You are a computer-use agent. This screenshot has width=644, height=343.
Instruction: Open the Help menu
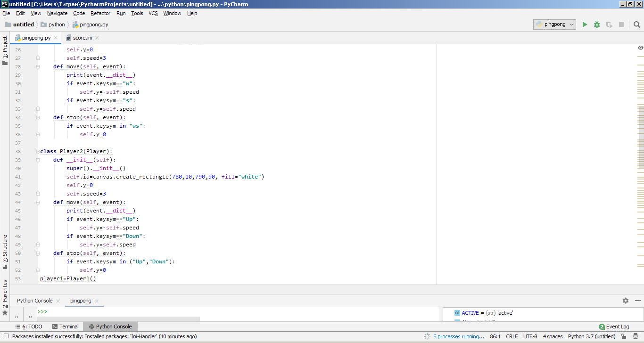pyautogui.click(x=192, y=13)
